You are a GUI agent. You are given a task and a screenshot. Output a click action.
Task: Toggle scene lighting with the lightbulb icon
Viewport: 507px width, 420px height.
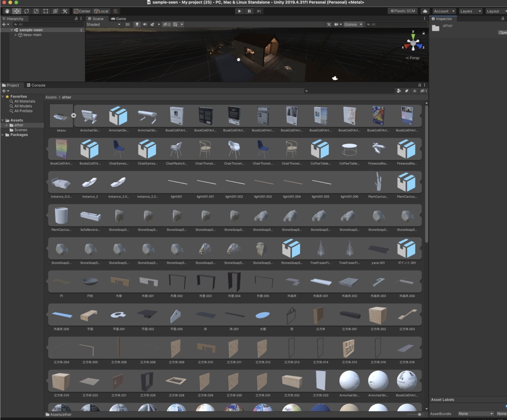pos(137,24)
